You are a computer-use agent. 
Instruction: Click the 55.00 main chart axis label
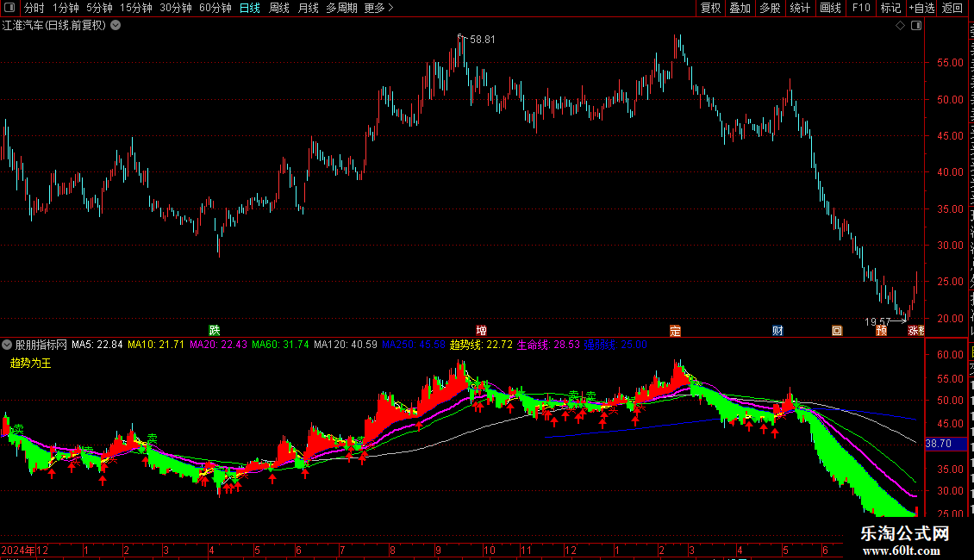951,63
